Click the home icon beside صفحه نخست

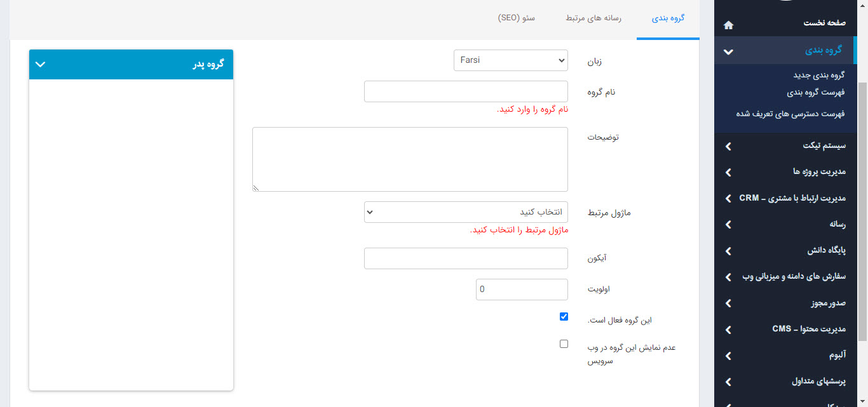[x=728, y=25]
